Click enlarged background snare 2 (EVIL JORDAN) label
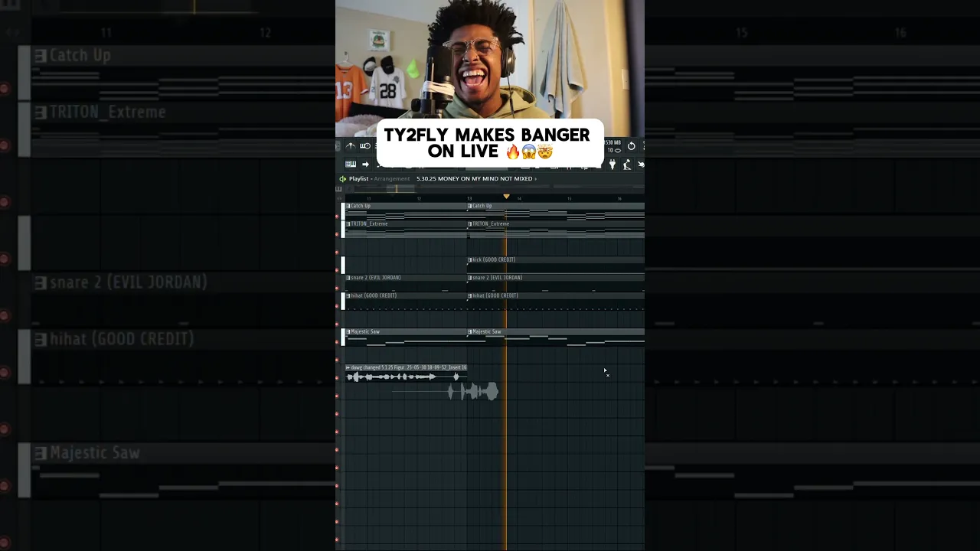 tap(128, 282)
